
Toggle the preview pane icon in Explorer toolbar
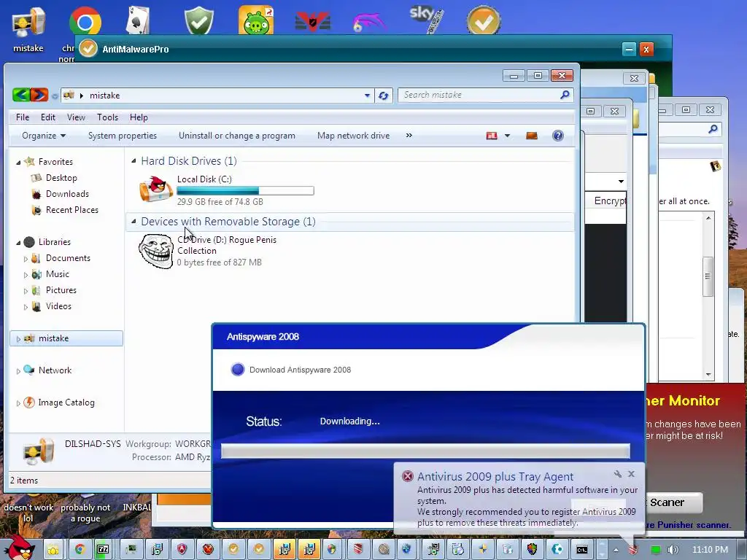point(532,136)
